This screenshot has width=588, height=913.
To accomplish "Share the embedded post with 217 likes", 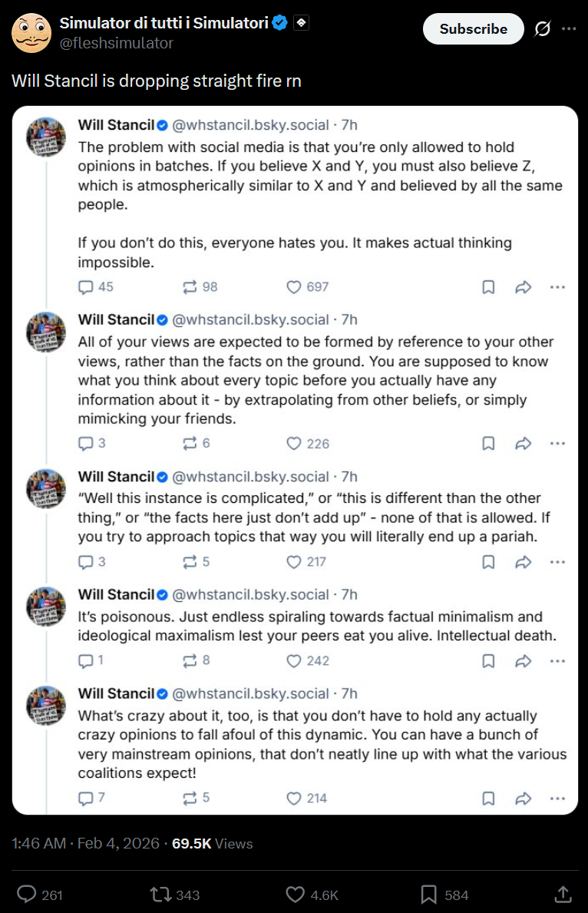I will (x=524, y=562).
